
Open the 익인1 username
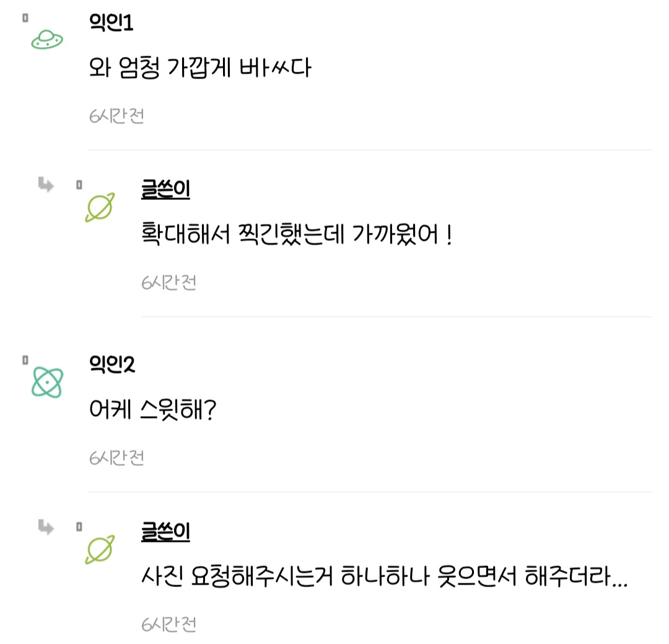(x=111, y=24)
